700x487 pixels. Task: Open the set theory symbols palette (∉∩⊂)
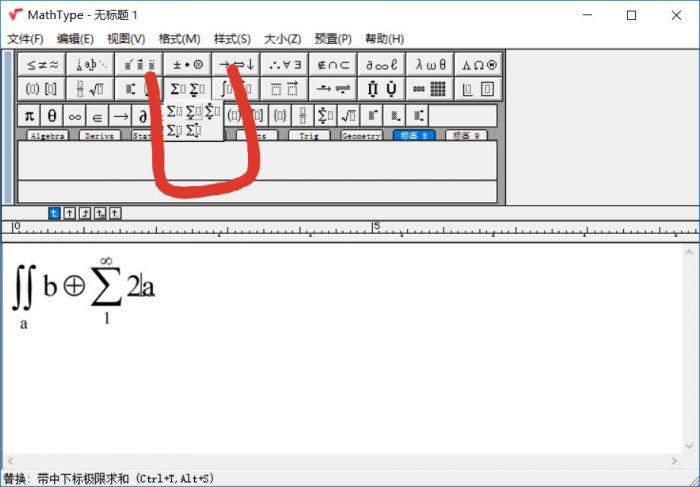point(333,64)
